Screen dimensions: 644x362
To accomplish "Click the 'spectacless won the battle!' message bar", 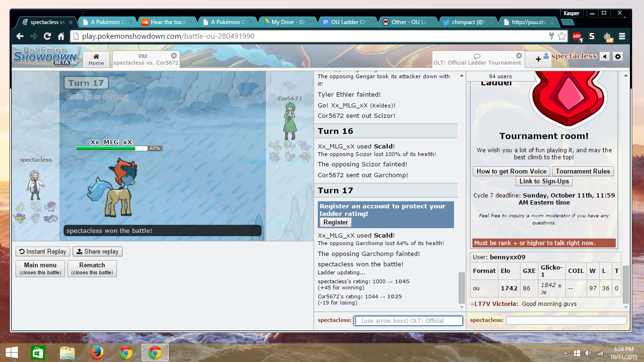I will click(163, 230).
